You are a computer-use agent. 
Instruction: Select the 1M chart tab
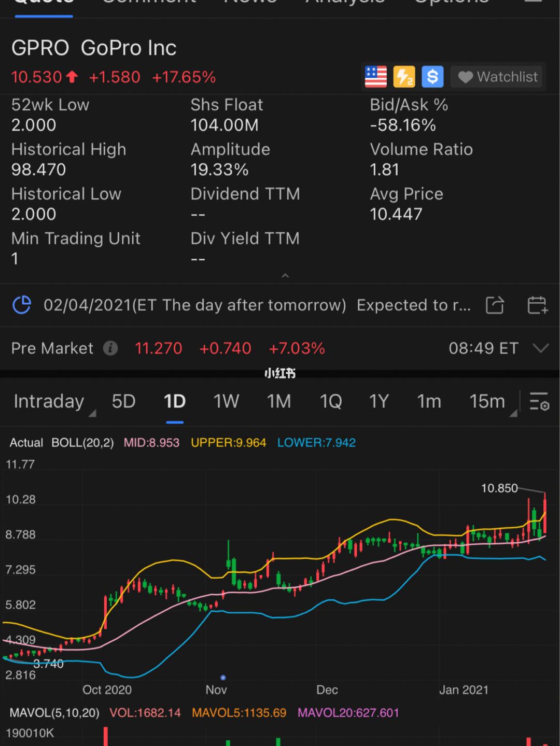pos(279,401)
